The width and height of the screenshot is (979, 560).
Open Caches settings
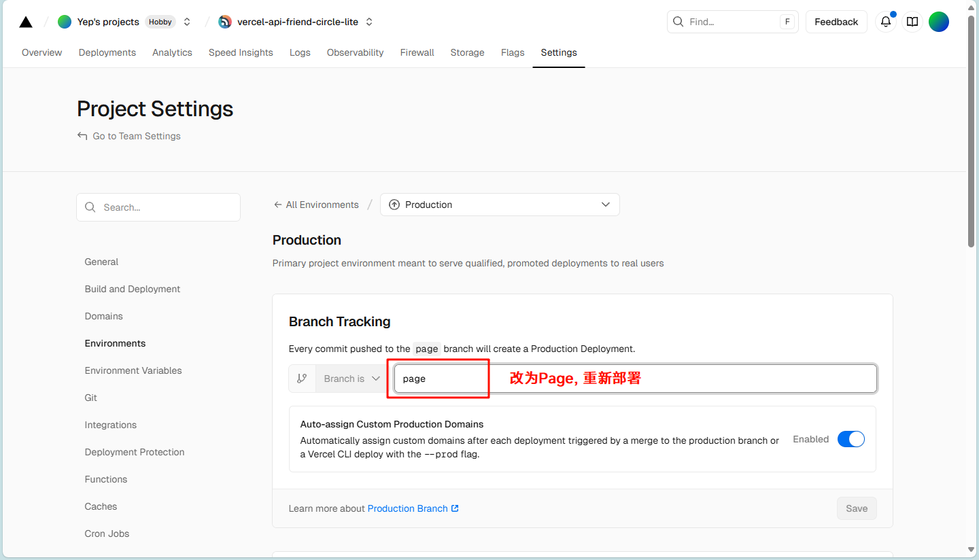point(101,506)
